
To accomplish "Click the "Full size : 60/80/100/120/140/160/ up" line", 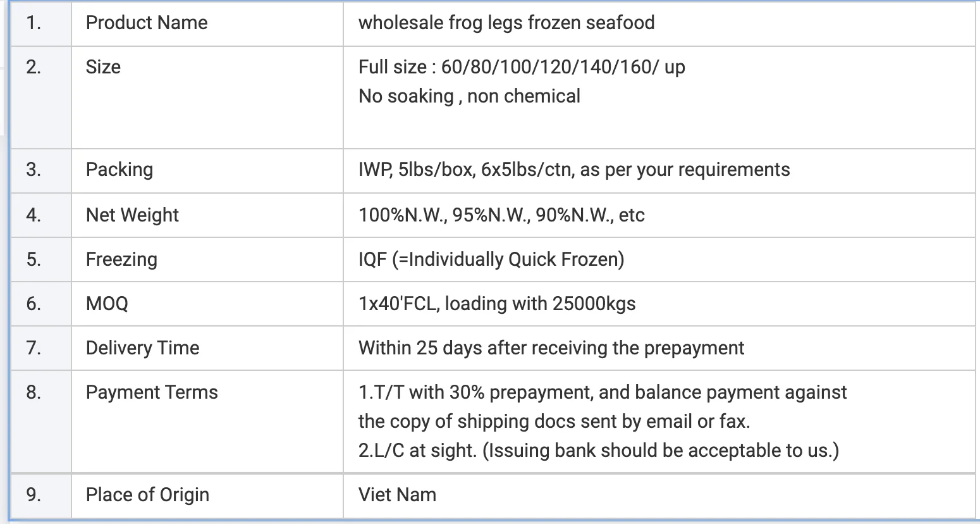I will 521,67.
